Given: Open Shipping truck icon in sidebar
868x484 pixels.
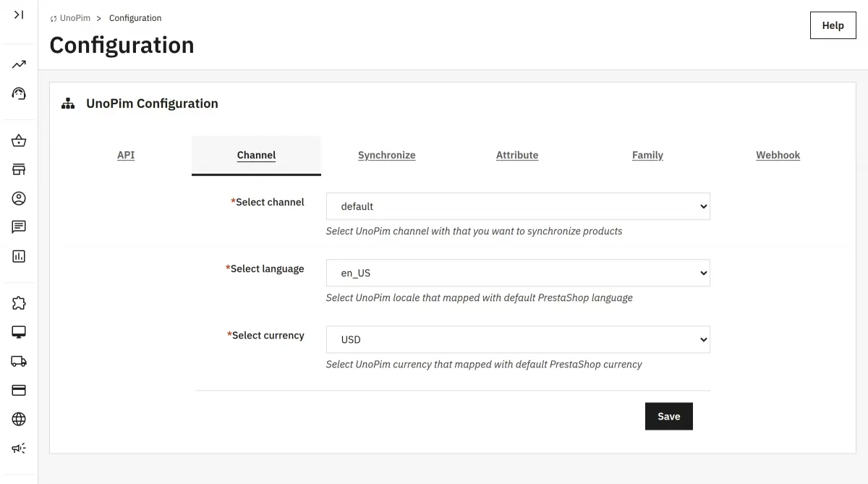Looking at the screenshot, I should 19,361.
